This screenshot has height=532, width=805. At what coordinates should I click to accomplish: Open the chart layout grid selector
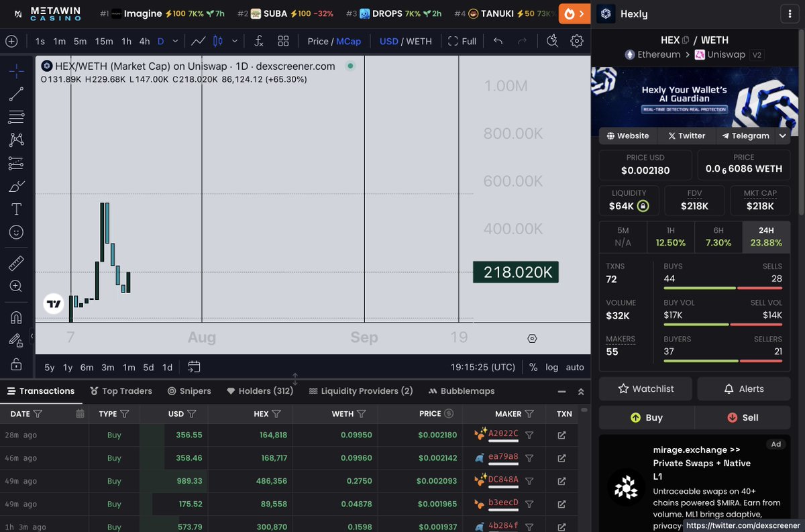tap(283, 41)
